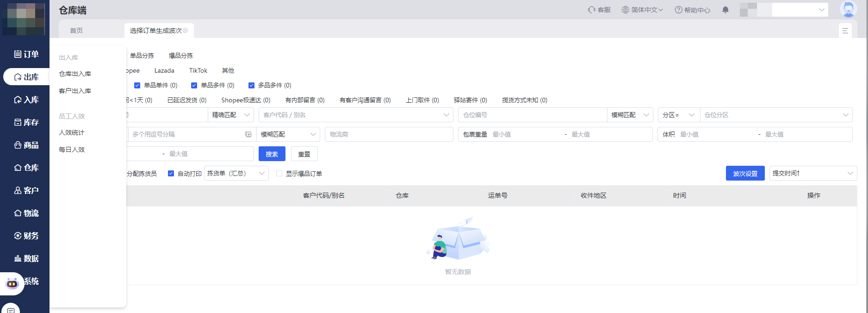
Task: Open 每日人效 menu item
Action: click(x=72, y=150)
